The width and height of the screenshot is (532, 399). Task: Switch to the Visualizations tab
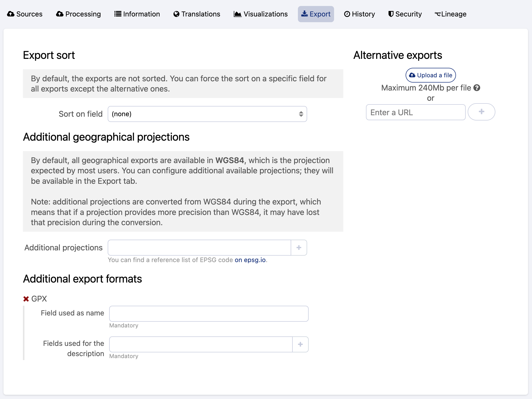pyautogui.click(x=261, y=14)
